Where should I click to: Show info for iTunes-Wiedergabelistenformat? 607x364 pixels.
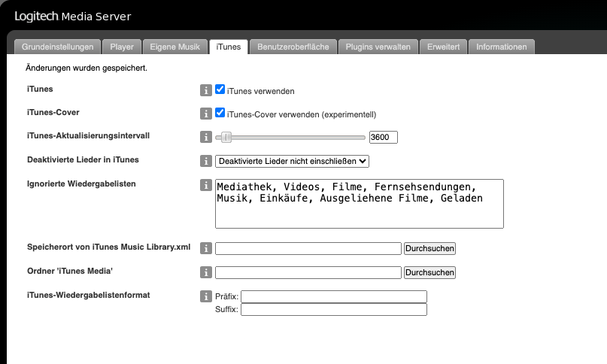coord(205,296)
